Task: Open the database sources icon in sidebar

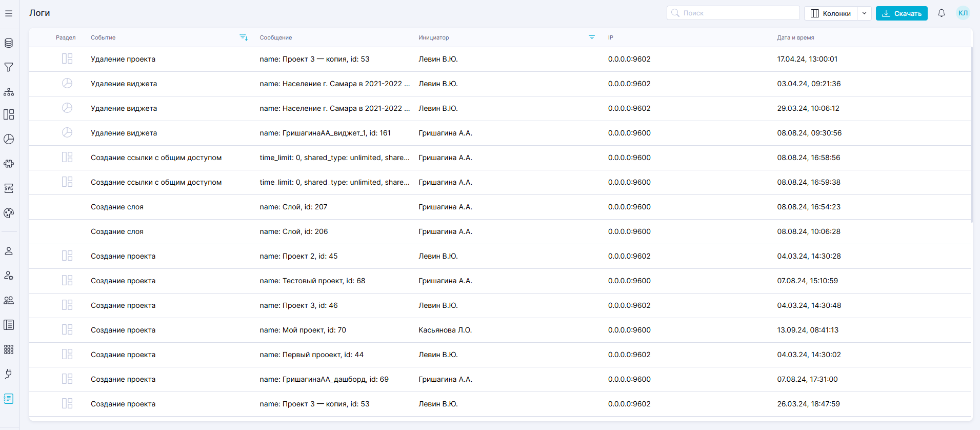Action: point(9,43)
